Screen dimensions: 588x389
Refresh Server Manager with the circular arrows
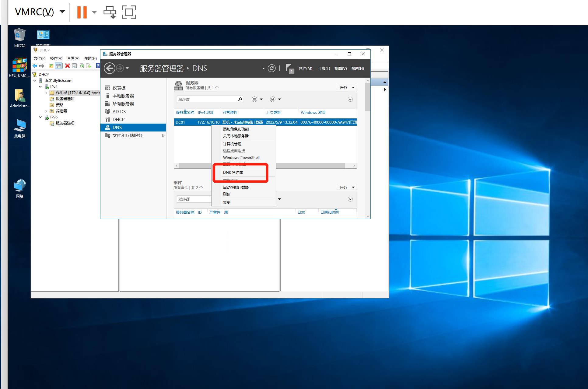coord(271,68)
